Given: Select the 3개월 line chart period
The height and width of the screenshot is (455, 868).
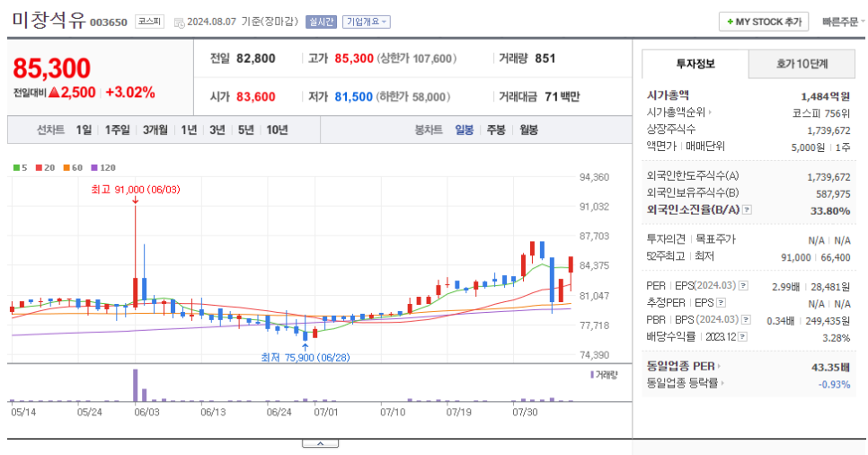Looking at the screenshot, I should click(x=155, y=129).
